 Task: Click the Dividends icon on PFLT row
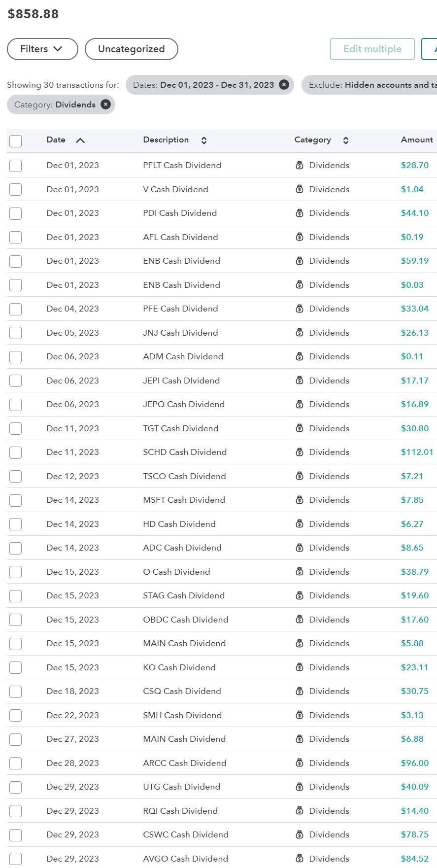[x=300, y=166]
